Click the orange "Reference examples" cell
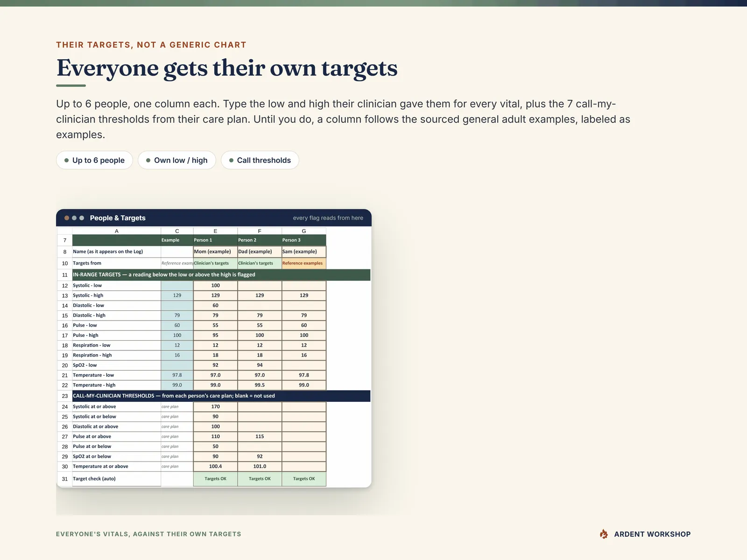 304,263
